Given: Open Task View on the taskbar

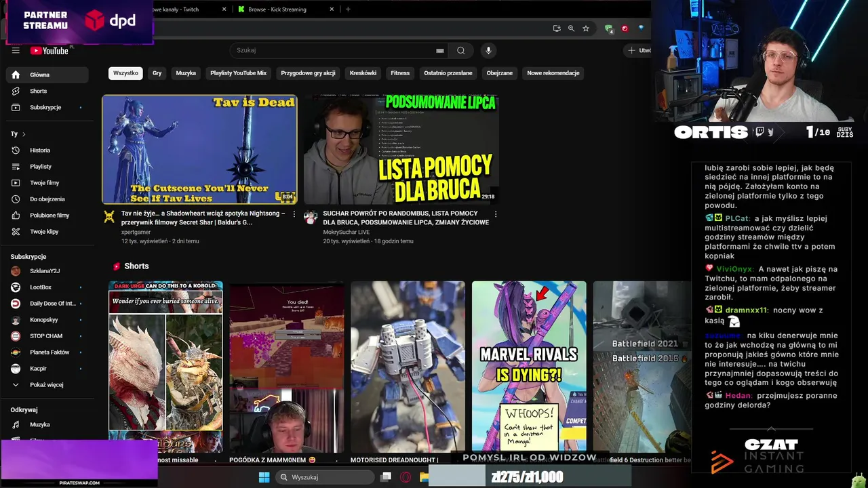Looking at the screenshot, I should (x=386, y=477).
